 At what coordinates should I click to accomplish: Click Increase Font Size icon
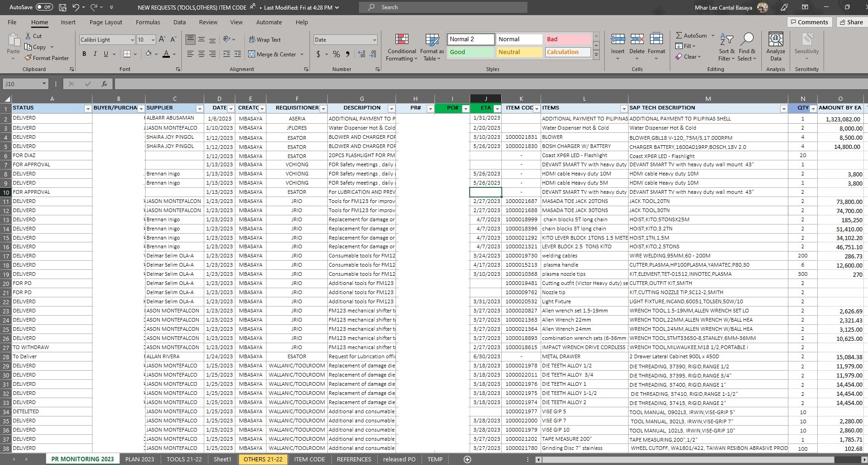pyautogui.click(x=162, y=39)
